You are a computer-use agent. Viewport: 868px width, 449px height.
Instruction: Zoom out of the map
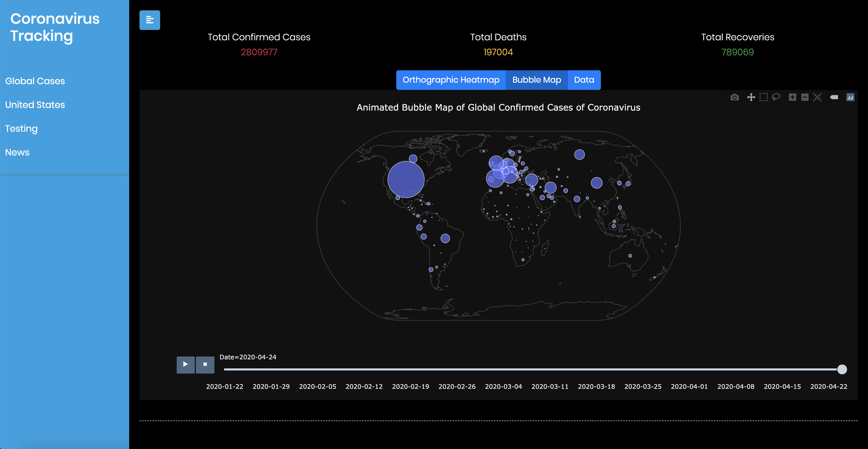[x=805, y=97]
